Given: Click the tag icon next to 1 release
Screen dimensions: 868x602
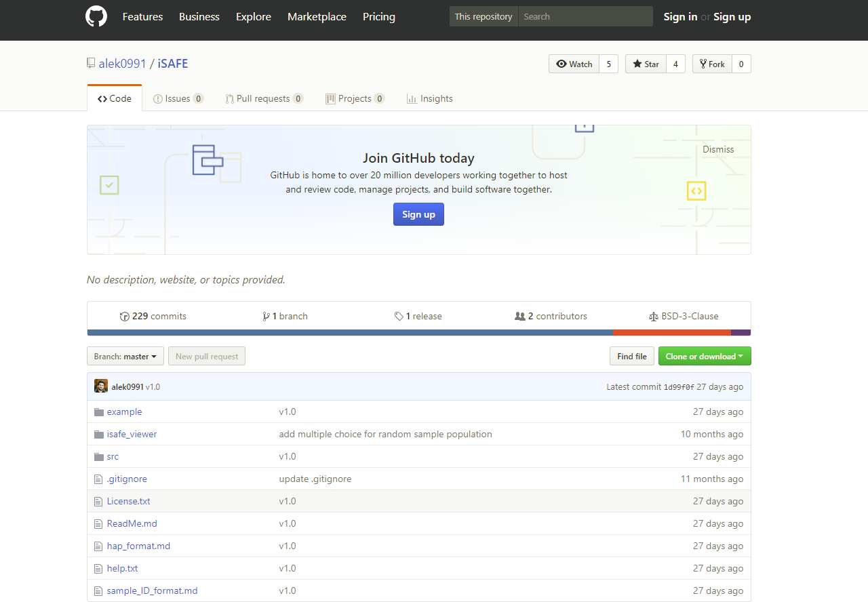Looking at the screenshot, I should (x=399, y=317).
